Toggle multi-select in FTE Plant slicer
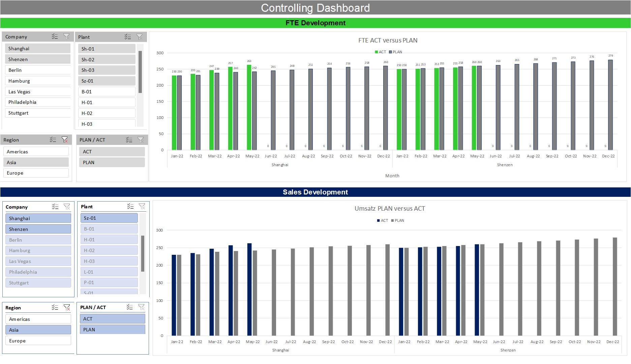Screen dimensions: 631x364 pos(127,37)
